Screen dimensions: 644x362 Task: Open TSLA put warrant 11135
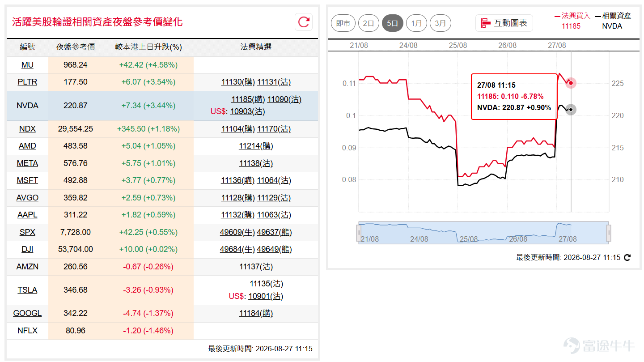tap(266, 284)
